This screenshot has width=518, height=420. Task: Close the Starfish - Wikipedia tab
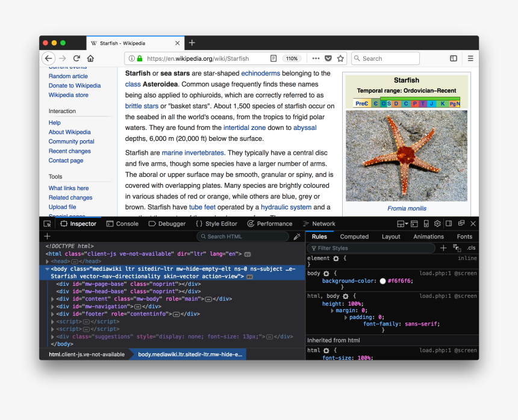178,43
